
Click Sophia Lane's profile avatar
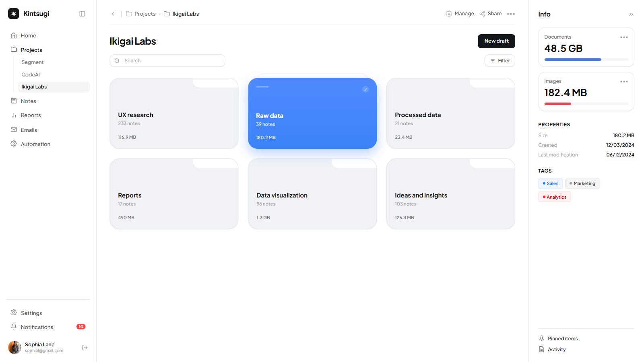[x=14, y=347]
